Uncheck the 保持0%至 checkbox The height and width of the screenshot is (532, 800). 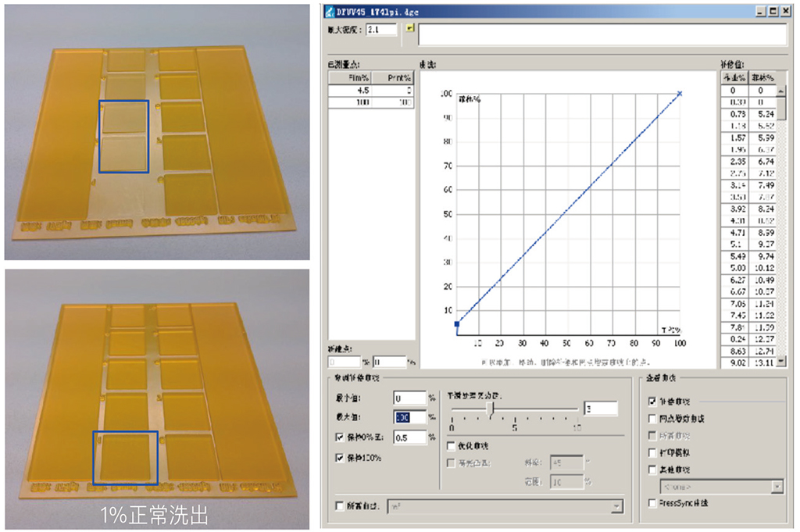click(x=339, y=437)
